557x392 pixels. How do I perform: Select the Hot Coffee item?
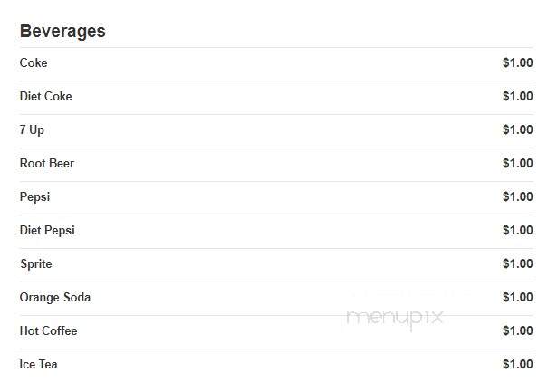click(48, 331)
